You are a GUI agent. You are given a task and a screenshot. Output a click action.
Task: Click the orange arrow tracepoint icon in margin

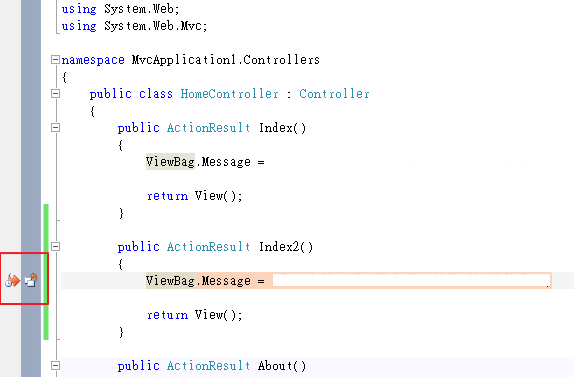pos(12,280)
